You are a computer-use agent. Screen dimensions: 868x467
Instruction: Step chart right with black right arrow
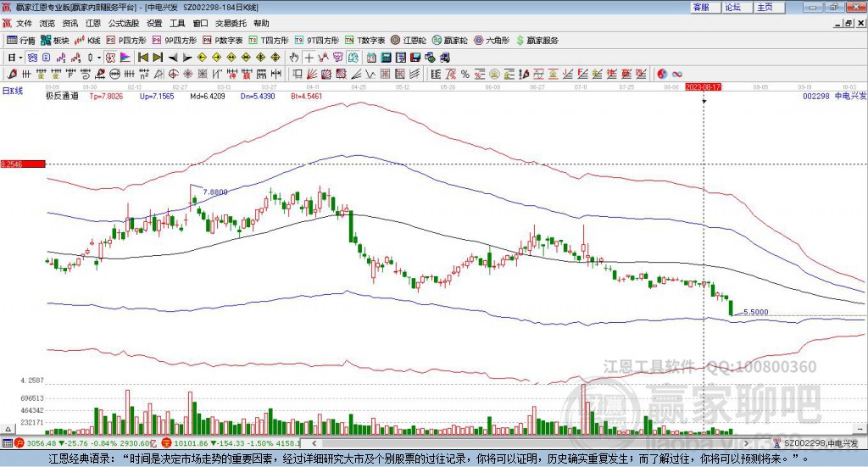(187, 58)
